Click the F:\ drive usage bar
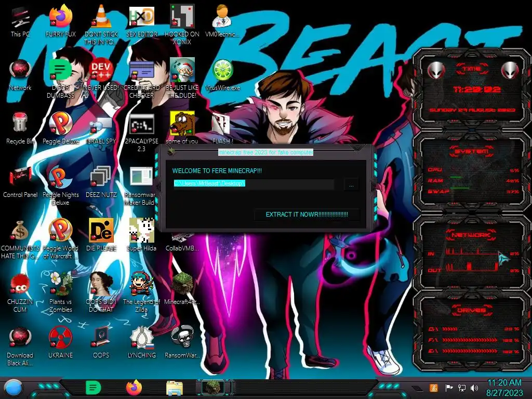The height and width of the screenshot is (399, 532). (x=470, y=340)
